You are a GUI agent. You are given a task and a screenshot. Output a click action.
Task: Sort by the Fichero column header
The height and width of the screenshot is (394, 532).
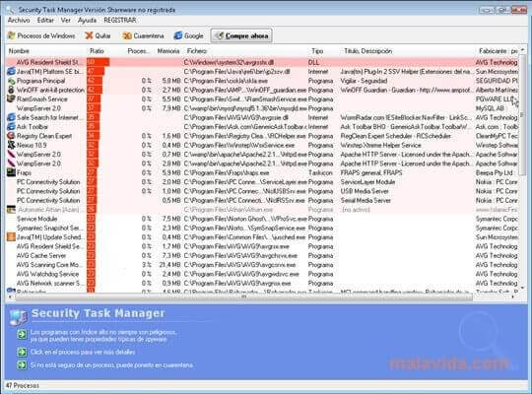coord(197,51)
